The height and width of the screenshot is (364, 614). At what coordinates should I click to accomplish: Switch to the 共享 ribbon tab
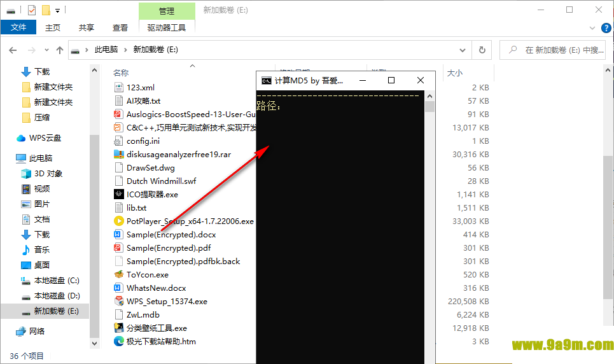[x=86, y=27]
